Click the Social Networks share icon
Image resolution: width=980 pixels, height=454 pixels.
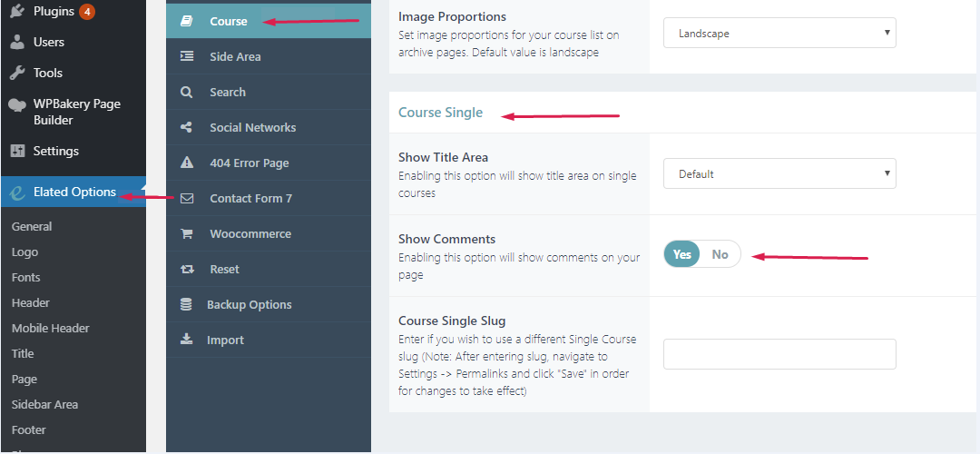click(186, 127)
